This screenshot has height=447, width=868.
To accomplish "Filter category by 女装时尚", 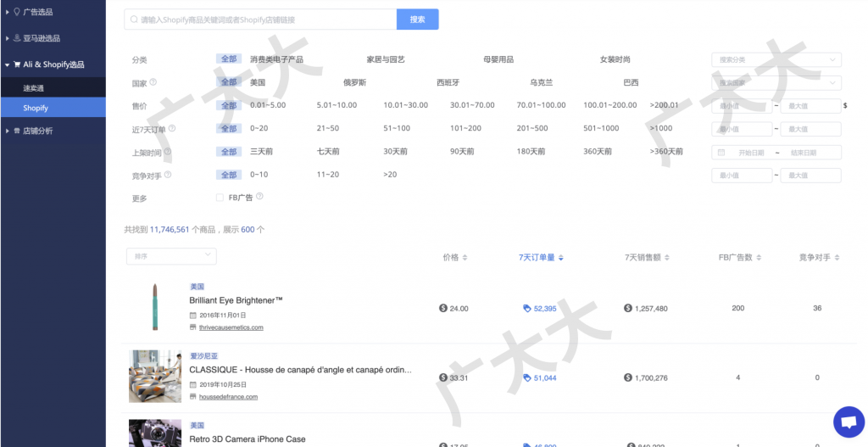I will tap(615, 59).
